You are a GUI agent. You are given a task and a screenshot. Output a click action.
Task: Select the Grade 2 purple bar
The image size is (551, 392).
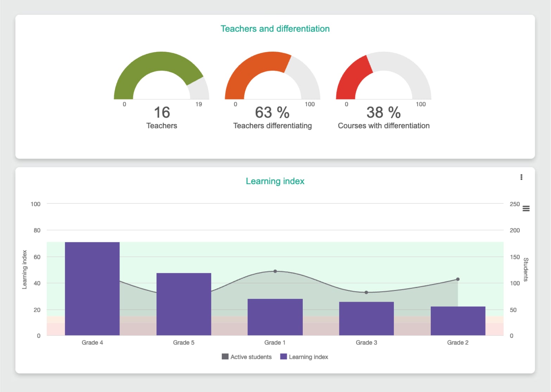point(457,321)
